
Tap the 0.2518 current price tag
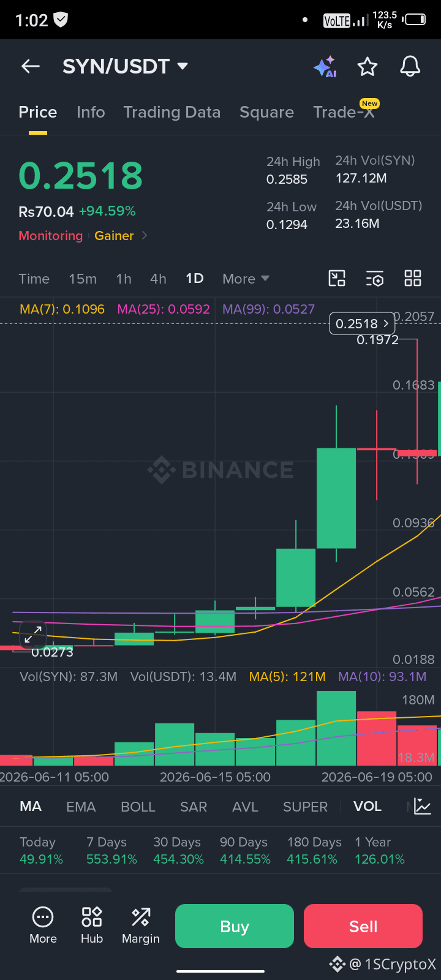363,323
